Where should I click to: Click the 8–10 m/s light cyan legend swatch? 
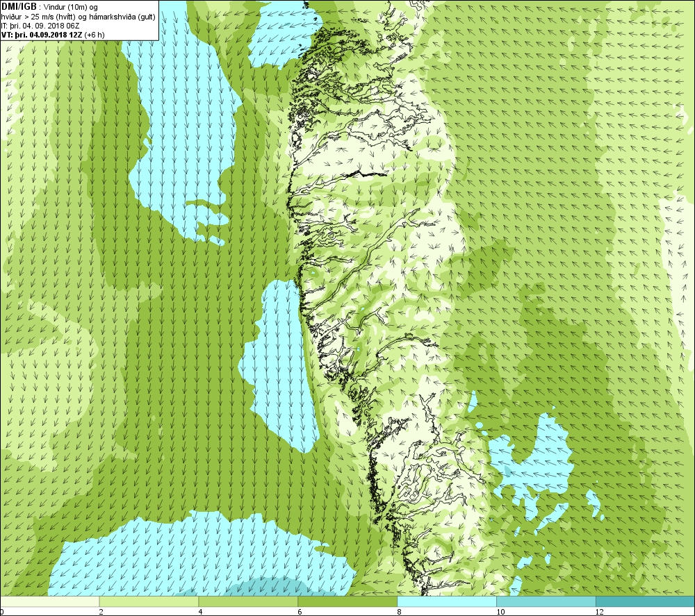447,601
